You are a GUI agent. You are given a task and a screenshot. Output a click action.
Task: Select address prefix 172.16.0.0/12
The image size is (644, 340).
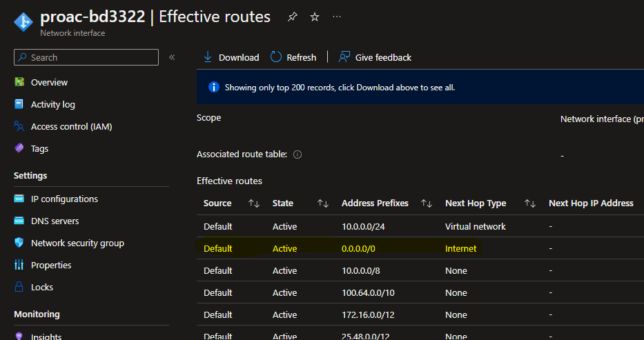coord(368,315)
